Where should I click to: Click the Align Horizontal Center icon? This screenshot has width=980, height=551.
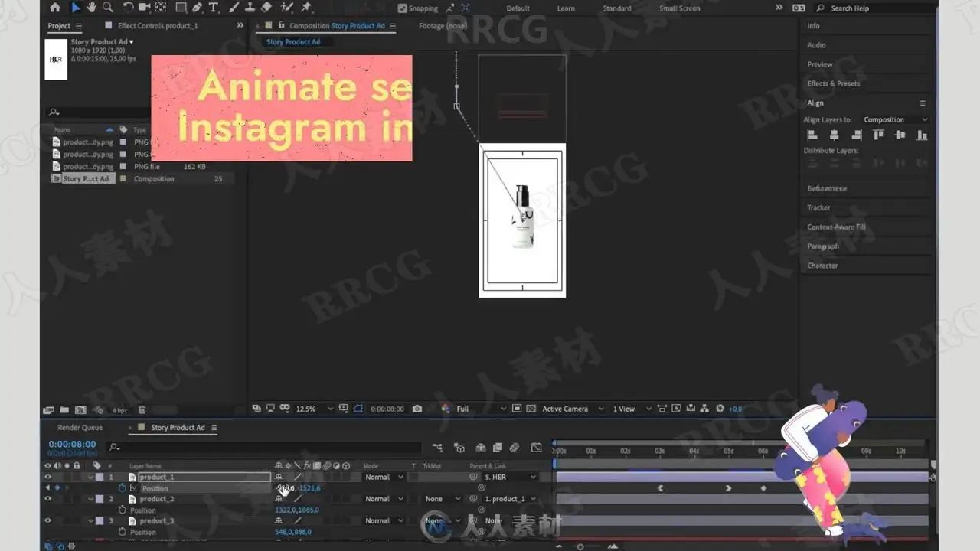[835, 135]
